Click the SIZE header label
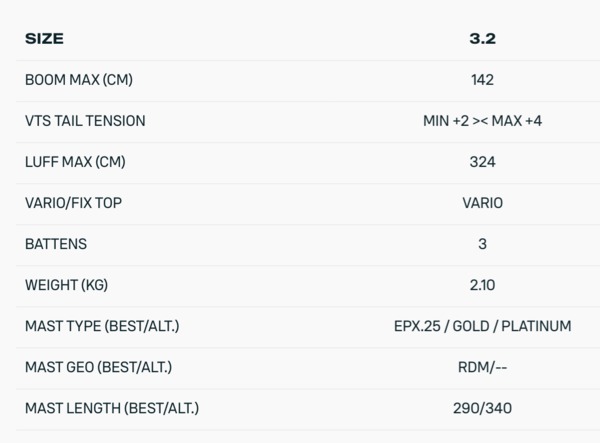This screenshot has width=600, height=443. tap(46, 39)
